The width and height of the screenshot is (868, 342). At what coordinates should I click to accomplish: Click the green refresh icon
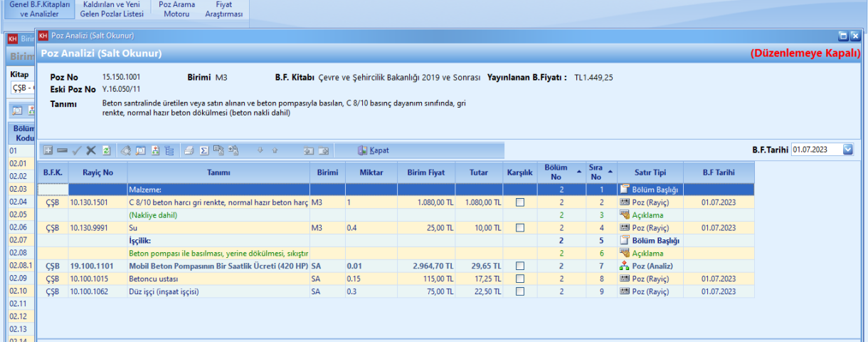(x=107, y=150)
